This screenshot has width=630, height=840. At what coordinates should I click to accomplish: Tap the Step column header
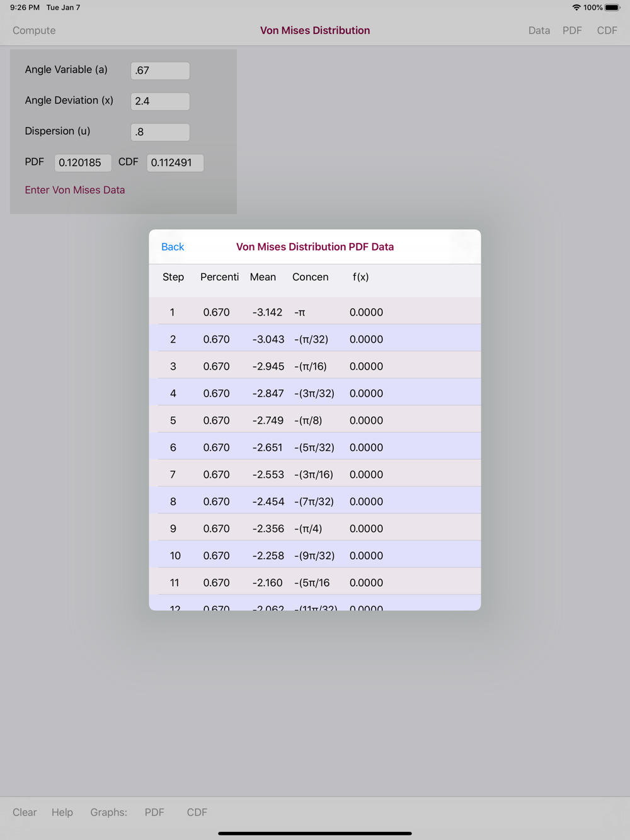coord(173,277)
